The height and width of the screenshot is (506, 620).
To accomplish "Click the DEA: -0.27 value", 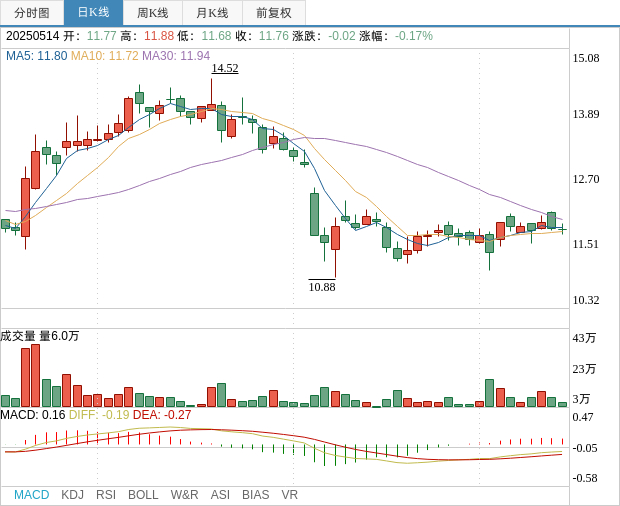I will coord(162,415).
